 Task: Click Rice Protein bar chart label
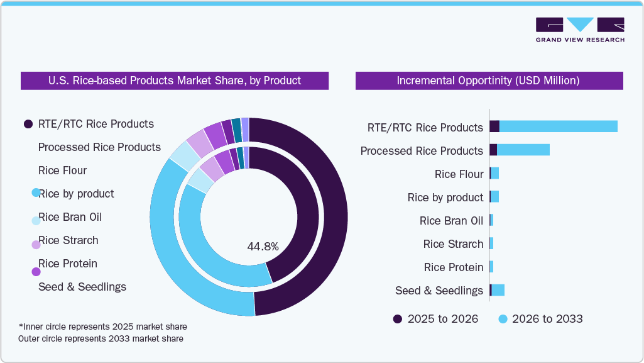click(x=454, y=267)
